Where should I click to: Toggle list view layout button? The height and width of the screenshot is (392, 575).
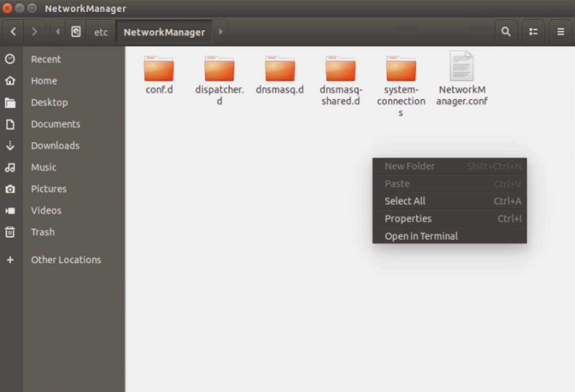[533, 32]
